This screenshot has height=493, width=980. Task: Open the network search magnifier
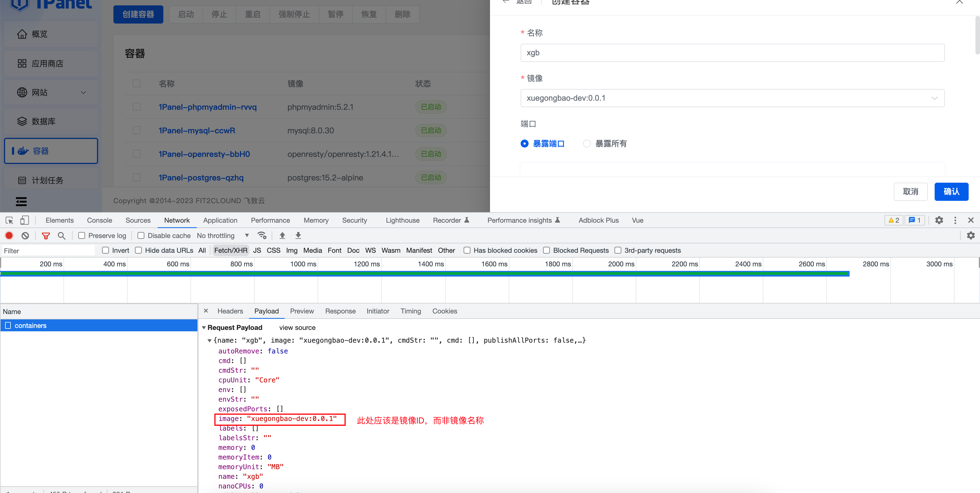[x=62, y=235]
